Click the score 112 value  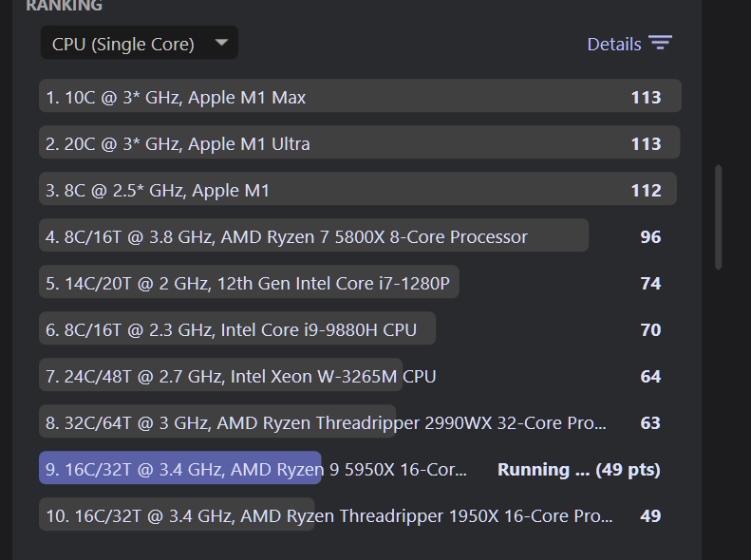pos(647,190)
